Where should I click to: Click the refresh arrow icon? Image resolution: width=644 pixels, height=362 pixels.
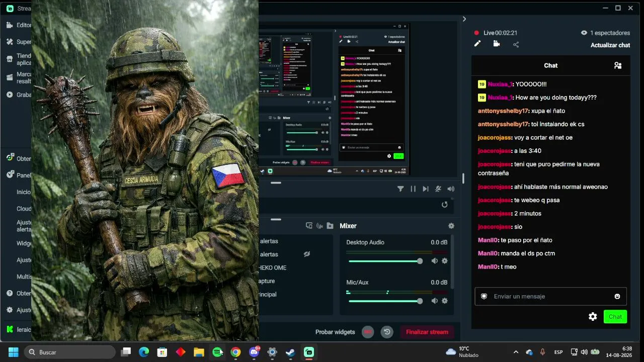(x=444, y=205)
